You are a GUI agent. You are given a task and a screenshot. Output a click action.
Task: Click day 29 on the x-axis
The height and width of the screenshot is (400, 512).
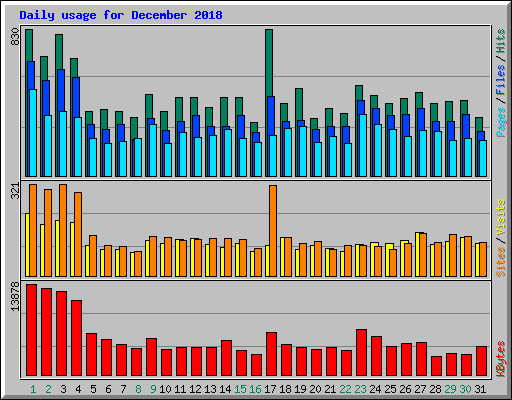pos(450,389)
